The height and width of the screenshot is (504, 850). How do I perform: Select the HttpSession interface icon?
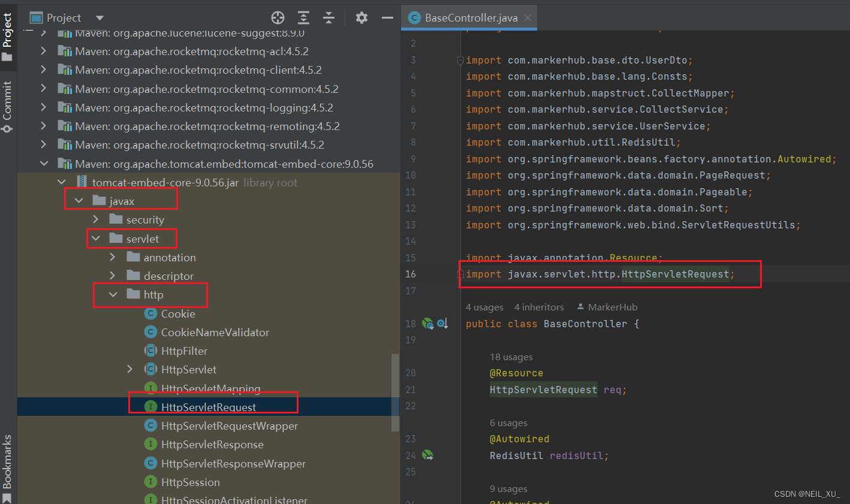point(151,482)
